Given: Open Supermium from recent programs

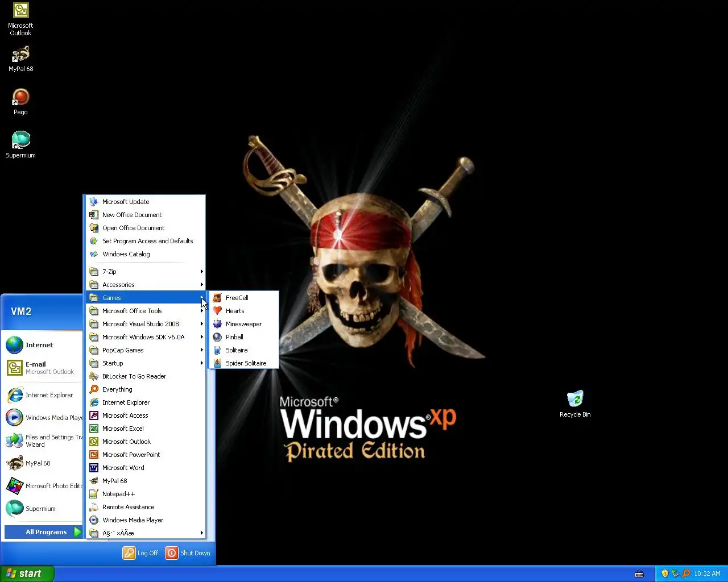Looking at the screenshot, I should 43,509.
